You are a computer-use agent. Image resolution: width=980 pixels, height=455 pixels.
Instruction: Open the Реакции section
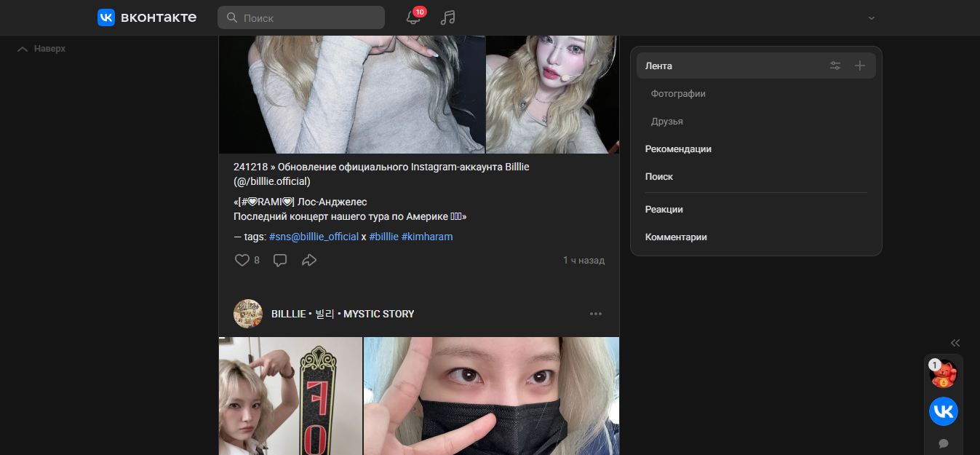[664, 209]
